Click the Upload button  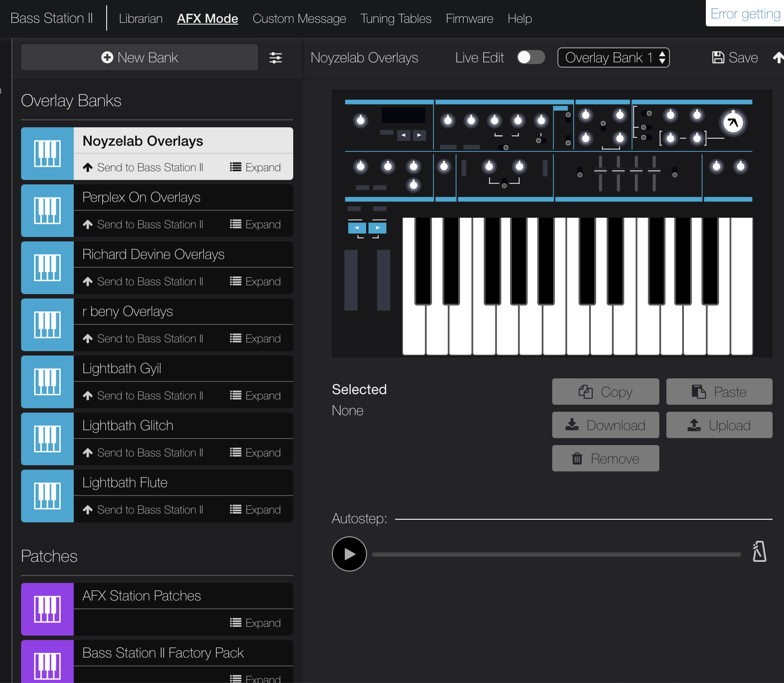pos(719,425)
